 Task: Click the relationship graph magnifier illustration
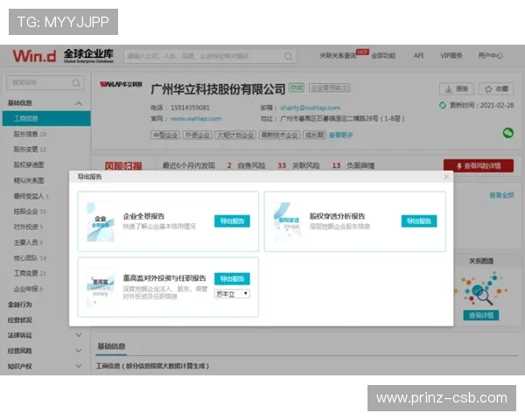(x=481, y=289)
